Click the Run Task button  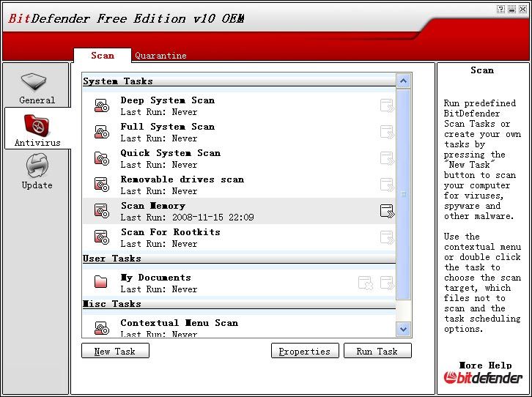(377, 351)
